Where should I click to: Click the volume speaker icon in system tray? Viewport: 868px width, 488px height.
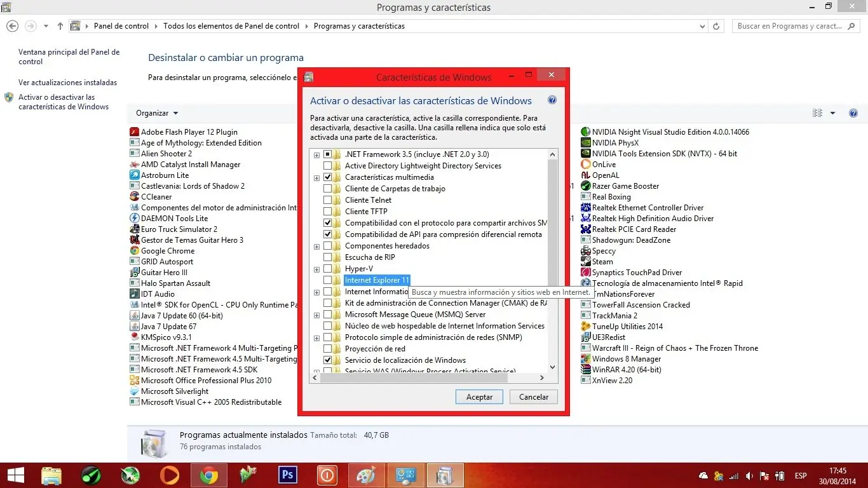(x=750, y=476)
